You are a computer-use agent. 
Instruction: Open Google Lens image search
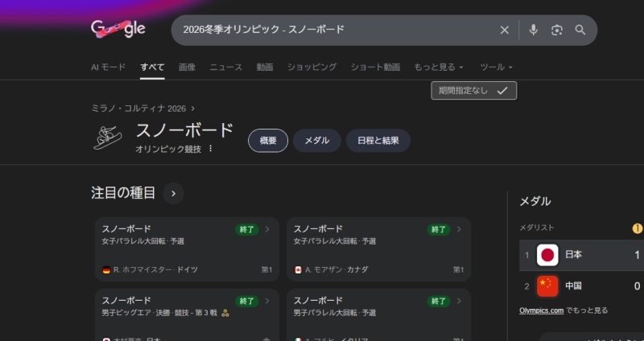556,30
